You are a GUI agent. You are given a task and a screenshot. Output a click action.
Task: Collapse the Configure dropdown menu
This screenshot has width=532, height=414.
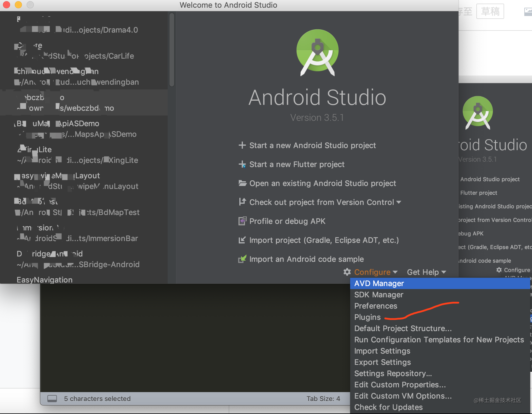coord(376,272)
